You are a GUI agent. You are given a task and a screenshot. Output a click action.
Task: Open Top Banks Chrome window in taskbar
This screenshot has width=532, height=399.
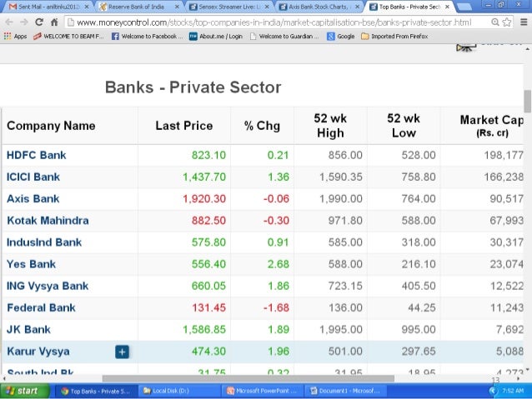(x=96, y=392)
